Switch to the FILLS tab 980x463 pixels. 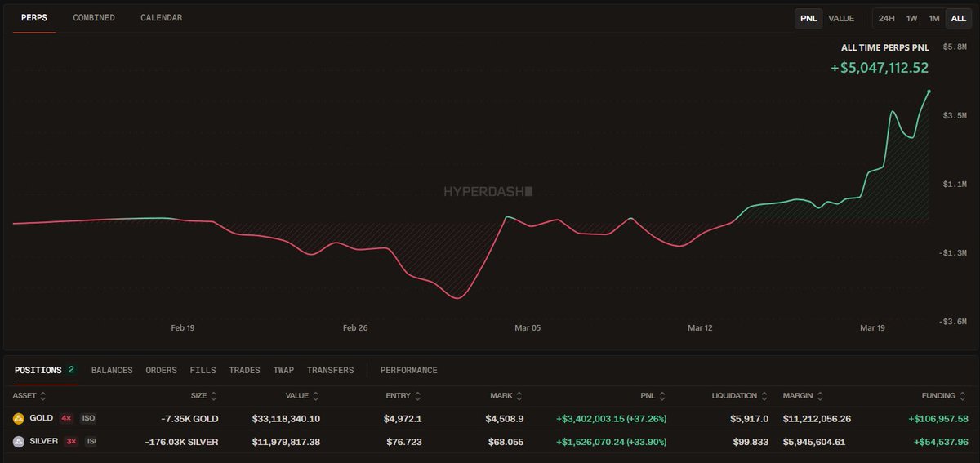(x=203, y=370)
